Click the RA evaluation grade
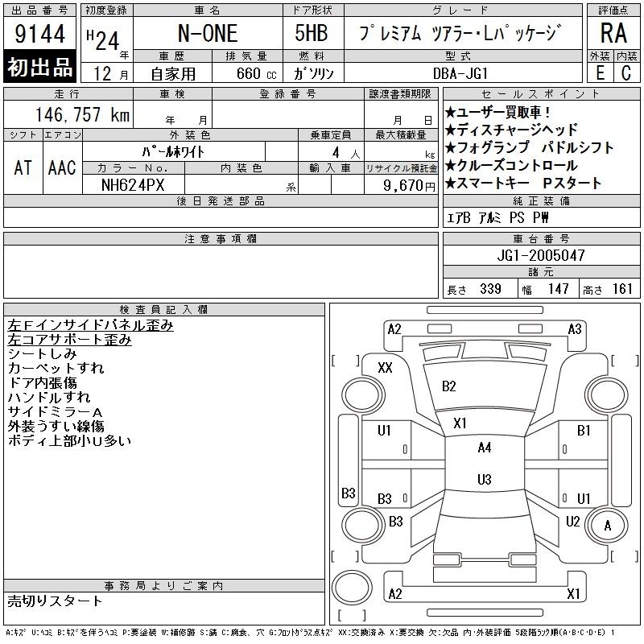 pos(613,33)
